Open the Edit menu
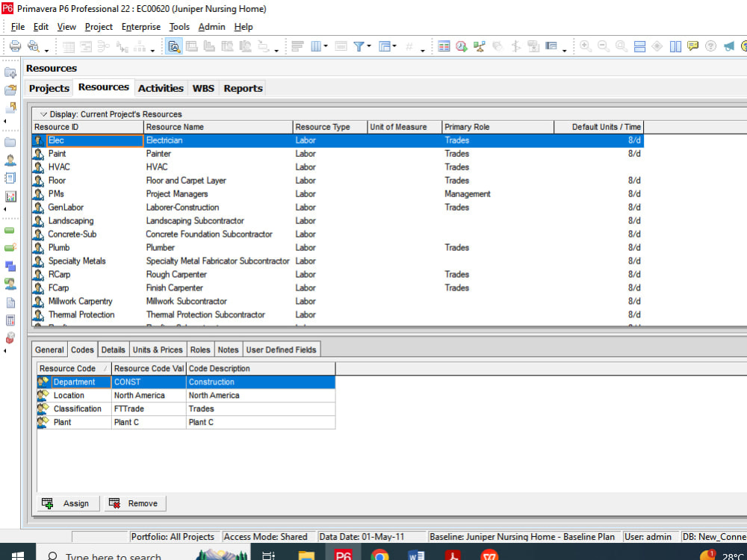747x560 pixels. 41,27
